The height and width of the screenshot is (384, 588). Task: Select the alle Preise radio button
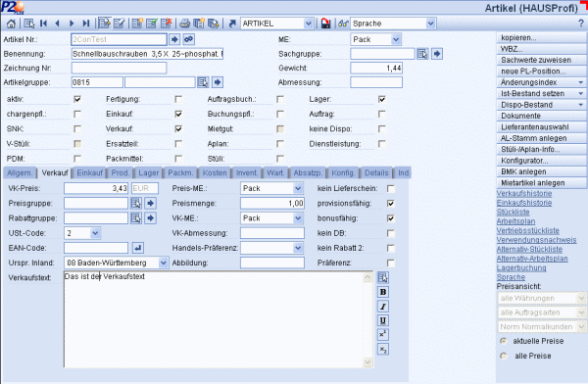pos(504,356)
